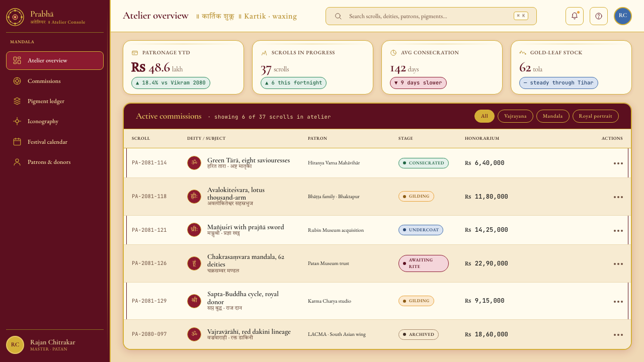Click the steady through Tihar badge
The image size is (644, 362).
[558, 83]
